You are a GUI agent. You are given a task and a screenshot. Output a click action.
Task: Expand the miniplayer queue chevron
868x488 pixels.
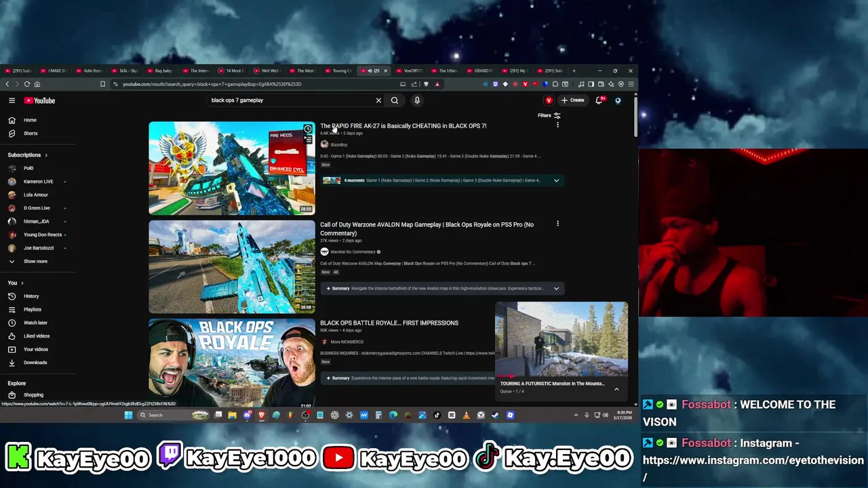(616, 389)
